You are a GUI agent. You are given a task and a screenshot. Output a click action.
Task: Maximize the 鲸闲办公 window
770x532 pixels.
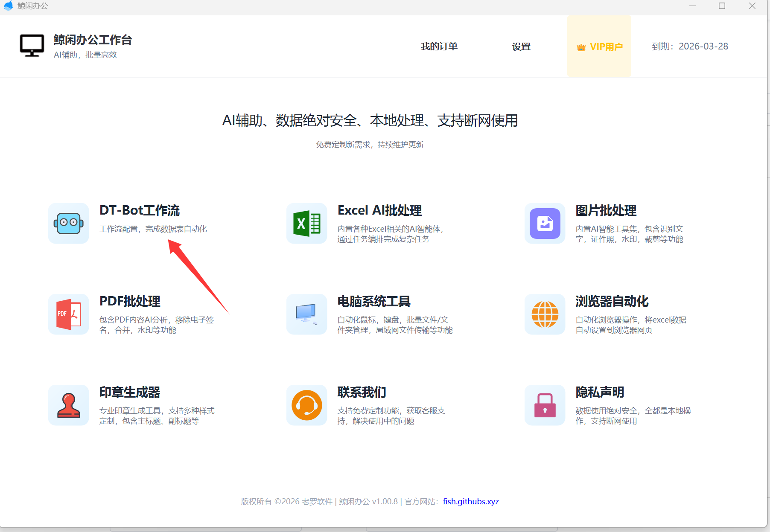click(x=722, y=6)
